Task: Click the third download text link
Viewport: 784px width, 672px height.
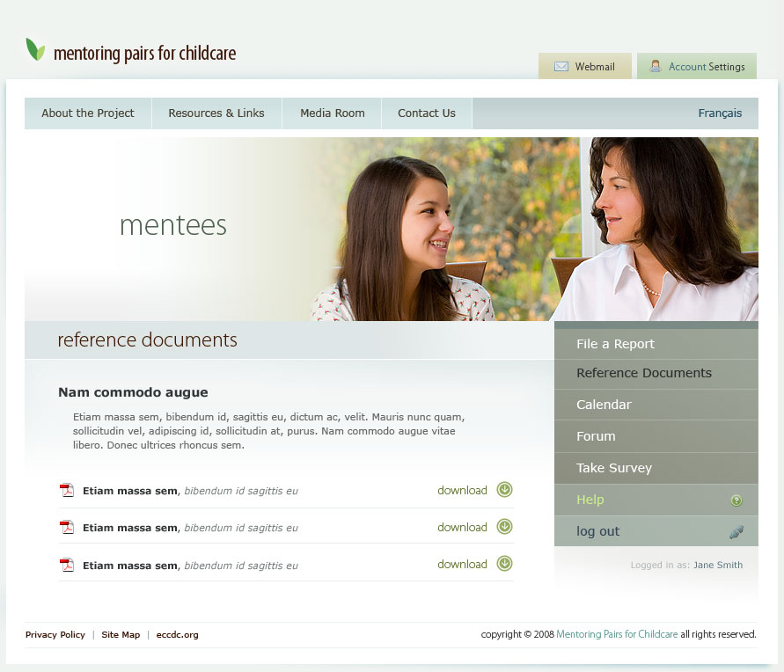Action: coord(462,564)
